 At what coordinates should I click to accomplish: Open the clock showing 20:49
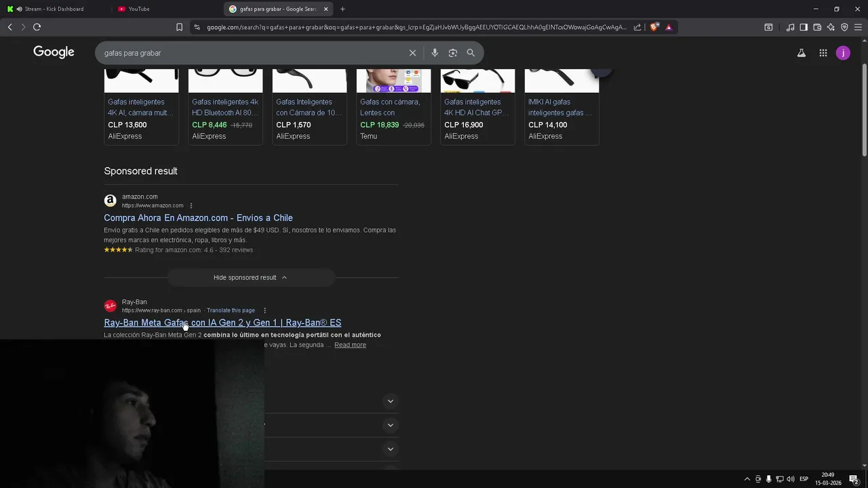pyautogui.click(x=828, y=479)
